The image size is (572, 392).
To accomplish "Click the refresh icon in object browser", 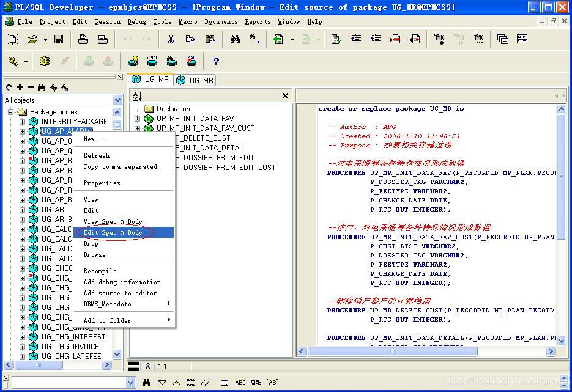I will [x=10, y=87].
